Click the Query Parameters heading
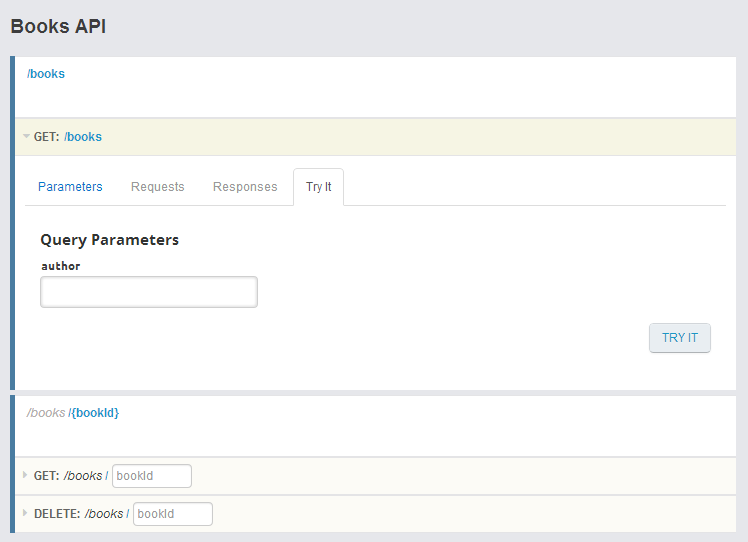This screenshot has width=748, height=542. (x=110, y=240)
